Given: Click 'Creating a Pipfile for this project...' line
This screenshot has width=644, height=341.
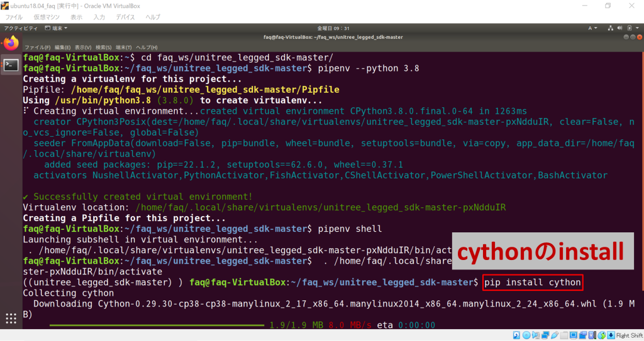Looking at the screenshot, I should point(124,218).
